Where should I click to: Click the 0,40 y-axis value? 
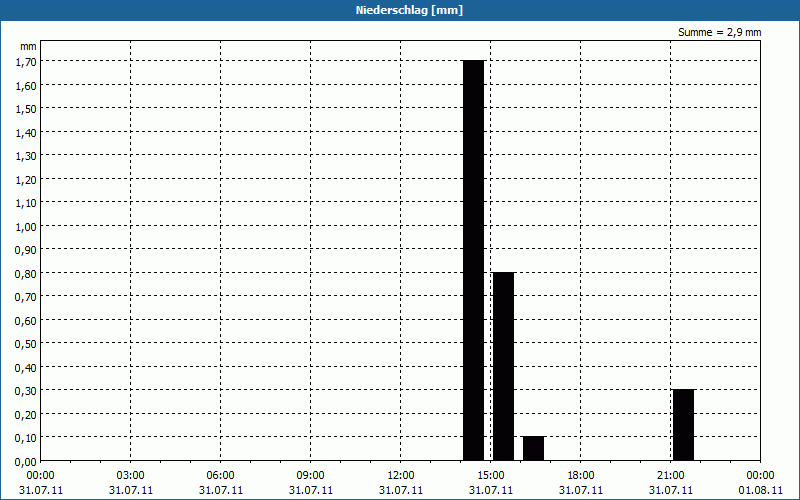coord(26,367)
